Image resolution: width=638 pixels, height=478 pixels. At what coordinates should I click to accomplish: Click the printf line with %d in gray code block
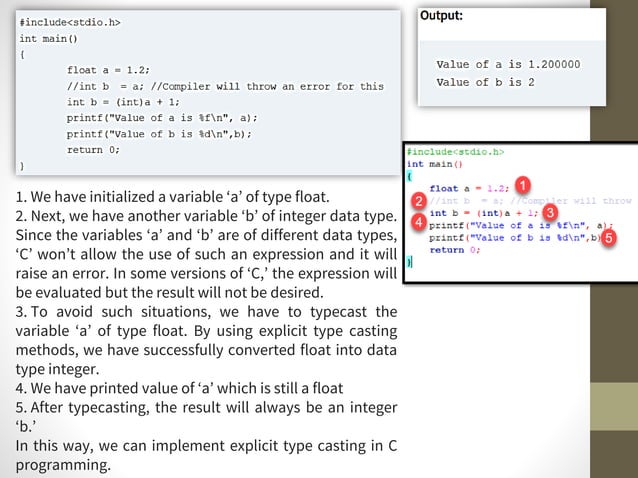pos(159,134)
